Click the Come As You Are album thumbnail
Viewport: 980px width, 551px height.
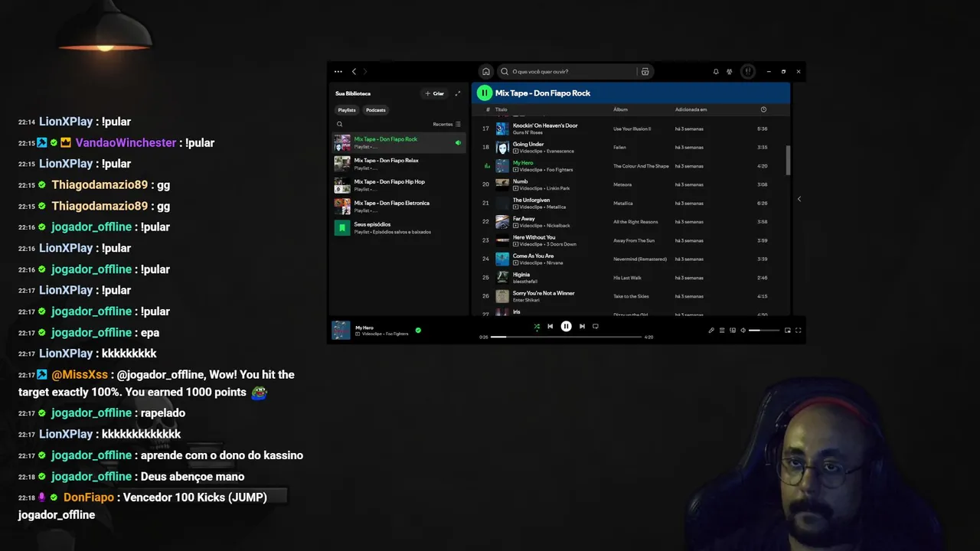click(x=502, y=259)
